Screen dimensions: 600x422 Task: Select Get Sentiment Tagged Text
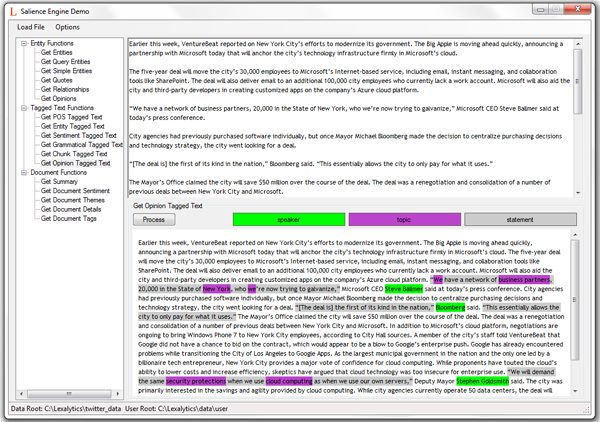click(80, 135)
